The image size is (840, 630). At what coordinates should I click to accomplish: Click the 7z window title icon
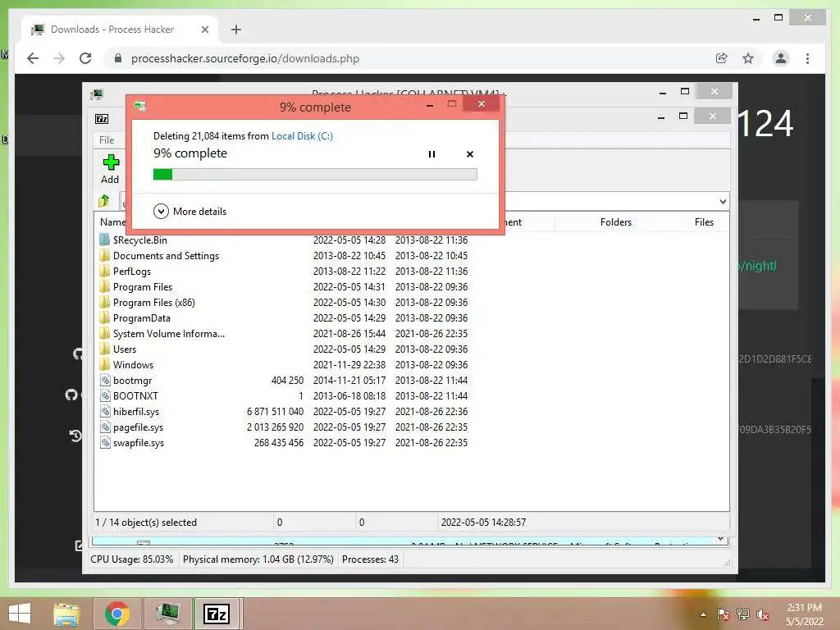point(102,119)
